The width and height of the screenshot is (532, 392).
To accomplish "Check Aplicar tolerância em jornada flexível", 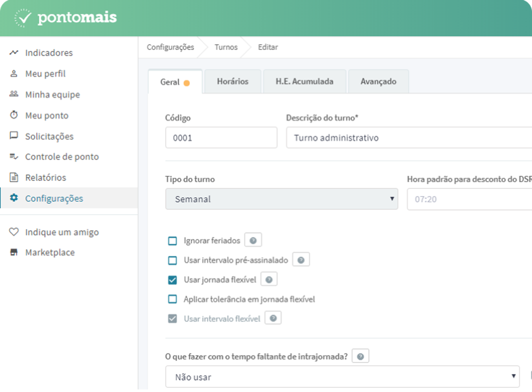I will 172,299.
